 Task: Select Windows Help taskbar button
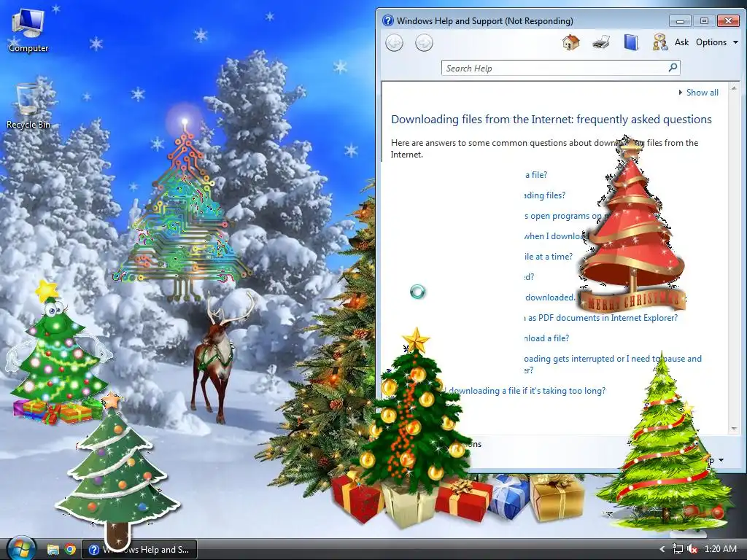pyautogui.click(x=139, y=550)
